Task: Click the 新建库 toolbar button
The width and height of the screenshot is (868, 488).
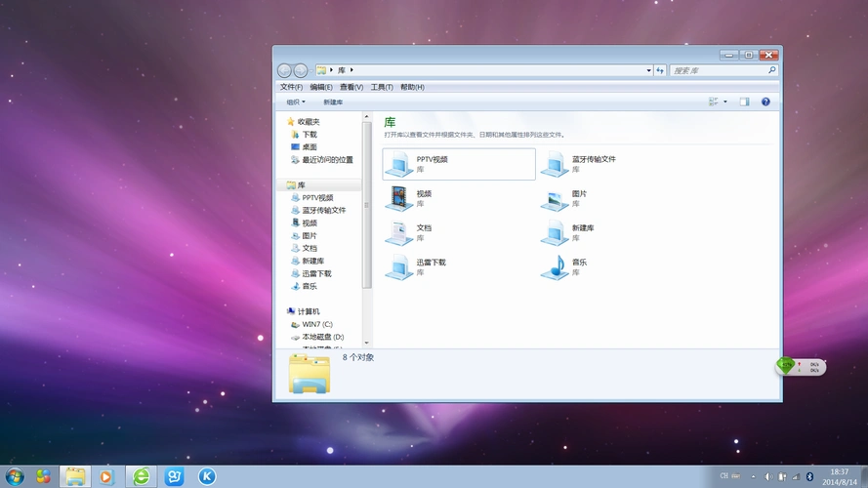Action: [333, 102]
